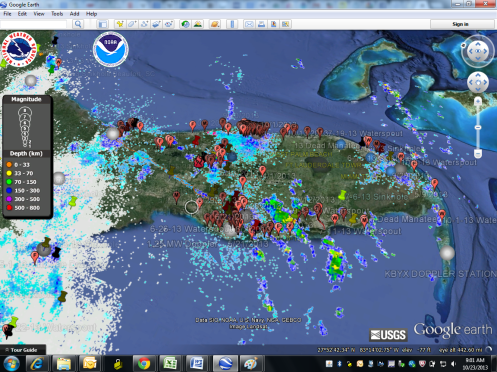This screenshot has height=372, width=497.
Task: Open Excel from taskbar
Action: tap(170, 364)
